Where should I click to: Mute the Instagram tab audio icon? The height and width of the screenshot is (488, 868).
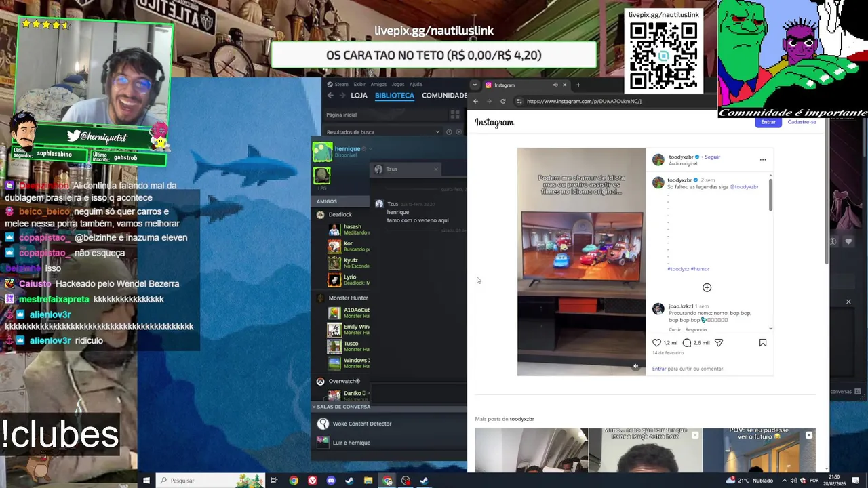555,85
